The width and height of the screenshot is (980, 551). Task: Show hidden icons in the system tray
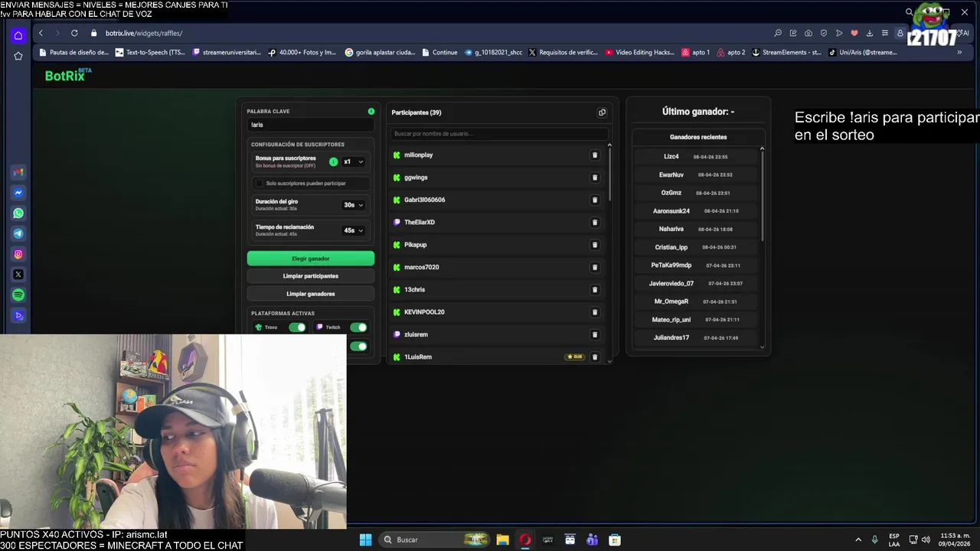click(858, 540)
